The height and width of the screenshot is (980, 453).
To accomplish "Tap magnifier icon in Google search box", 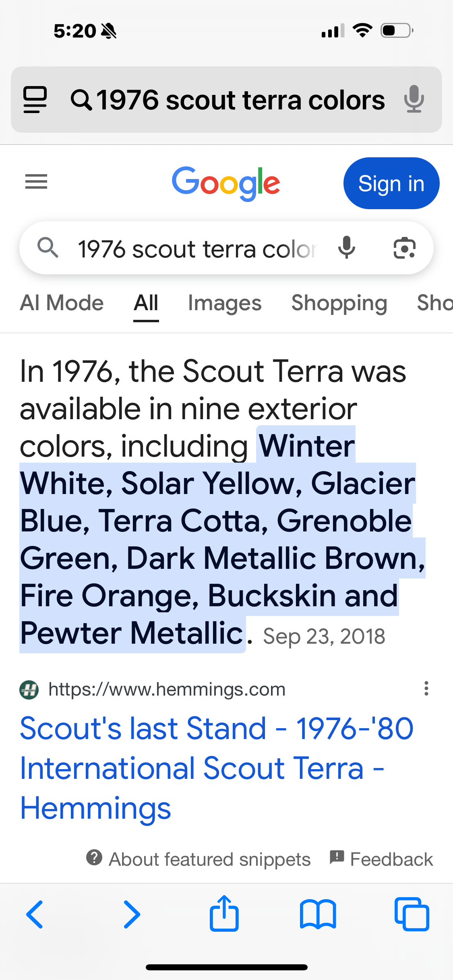I will [48, 247].
